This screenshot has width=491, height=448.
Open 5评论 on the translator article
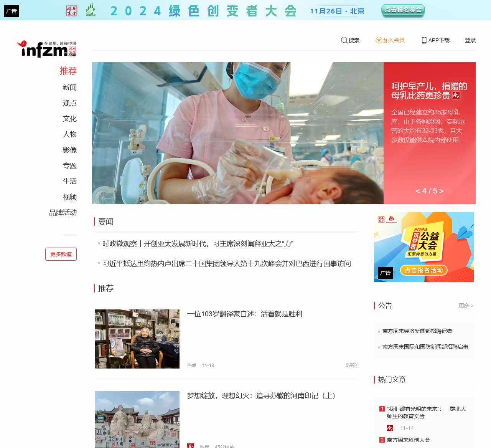(x=351, y=365)
